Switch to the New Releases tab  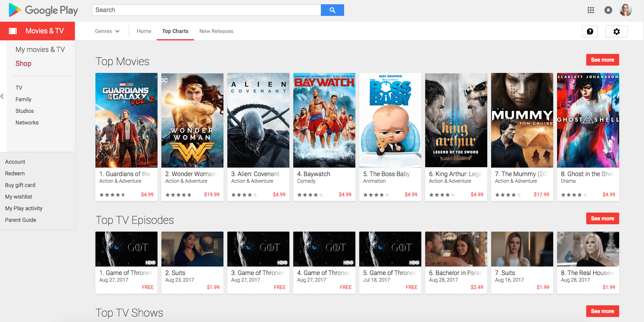point(216,31)
